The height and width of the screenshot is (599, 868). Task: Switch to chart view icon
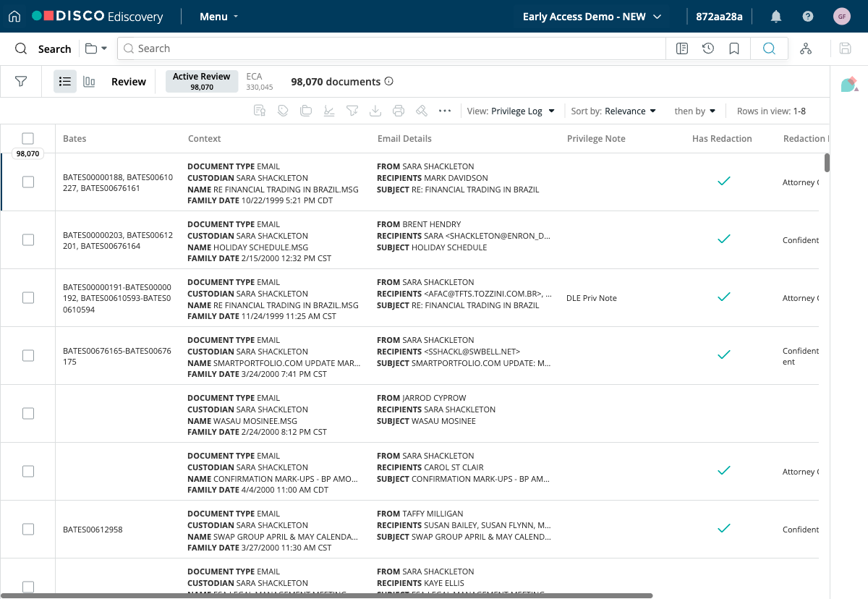pyautogui.click(x=89, y=82)
